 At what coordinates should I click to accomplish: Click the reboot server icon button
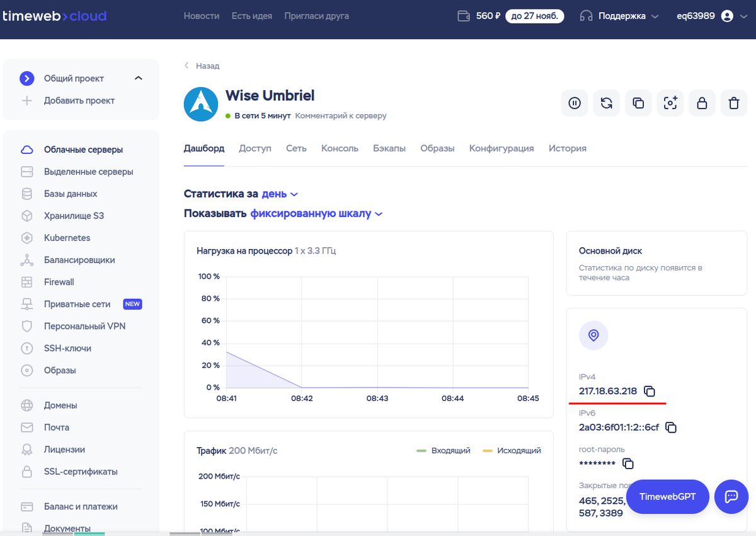coord(607,103)
